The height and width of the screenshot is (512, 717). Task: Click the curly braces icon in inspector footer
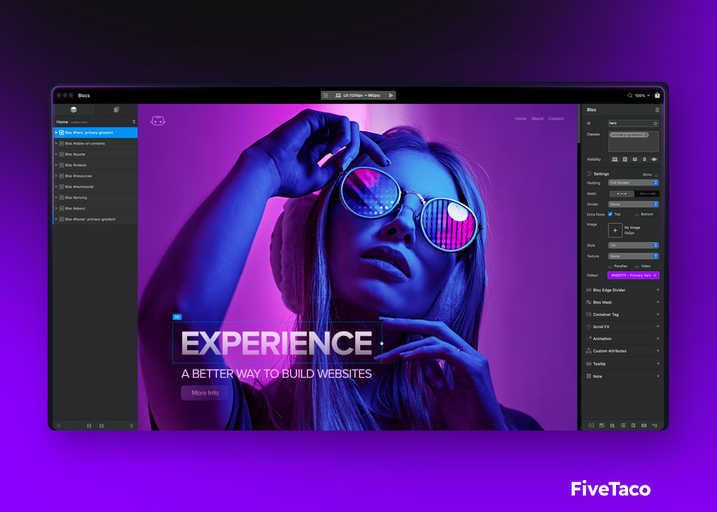(591, 426)
